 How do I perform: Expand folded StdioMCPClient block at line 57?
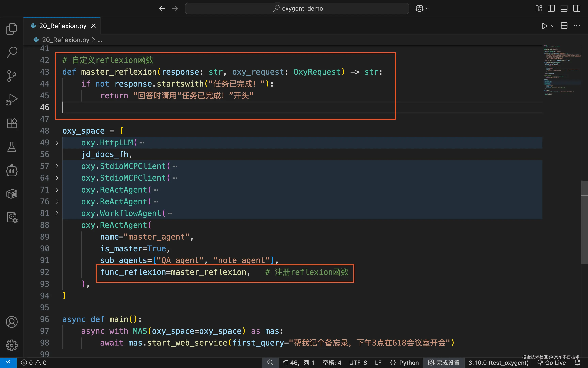(57, 166)
